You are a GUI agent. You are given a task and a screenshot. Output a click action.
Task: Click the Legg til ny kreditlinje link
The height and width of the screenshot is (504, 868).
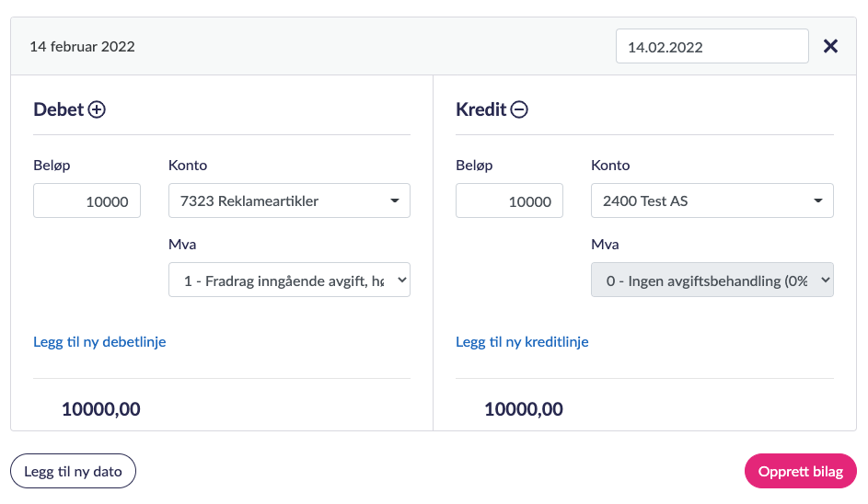522,341
